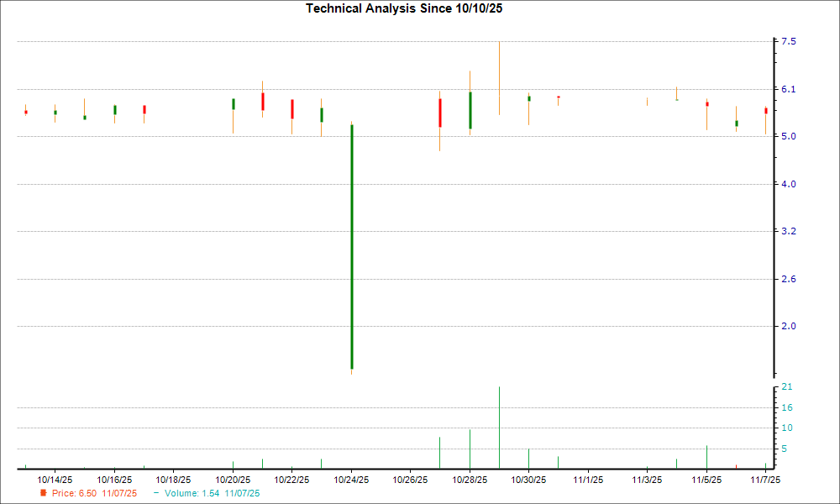Open the 11/1/25 date axis label

(x=590, y=477)
